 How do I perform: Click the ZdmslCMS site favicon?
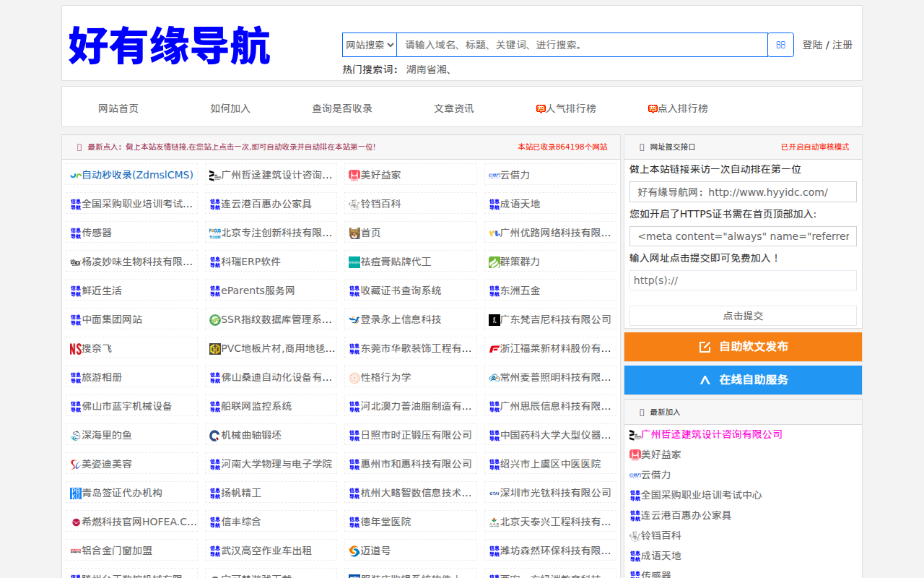pos(76,176)
